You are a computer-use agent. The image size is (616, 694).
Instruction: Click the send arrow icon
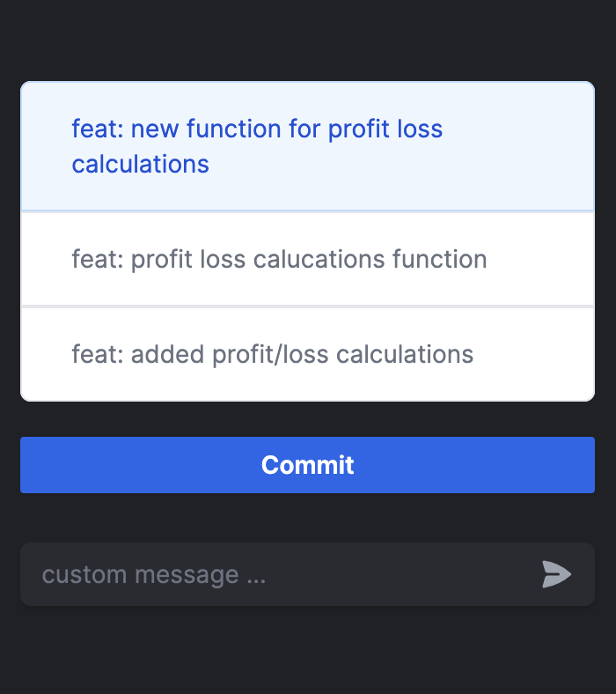pyautogui.click(x=556, y=574)
